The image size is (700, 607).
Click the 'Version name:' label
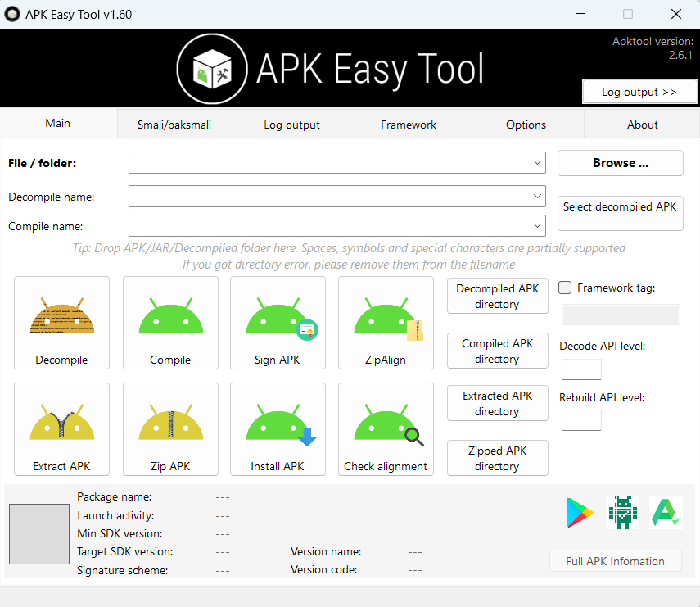326,551
